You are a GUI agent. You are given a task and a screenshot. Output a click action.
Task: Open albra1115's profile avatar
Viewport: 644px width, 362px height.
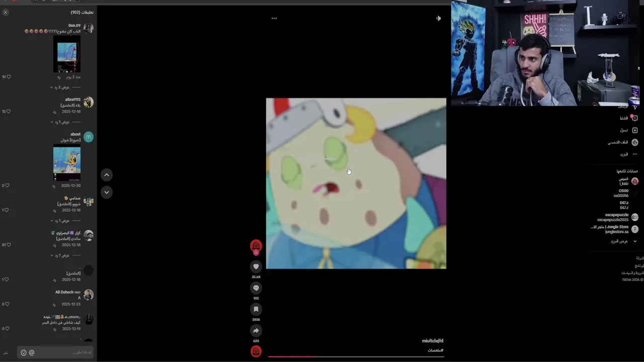[x=89, y=102]
